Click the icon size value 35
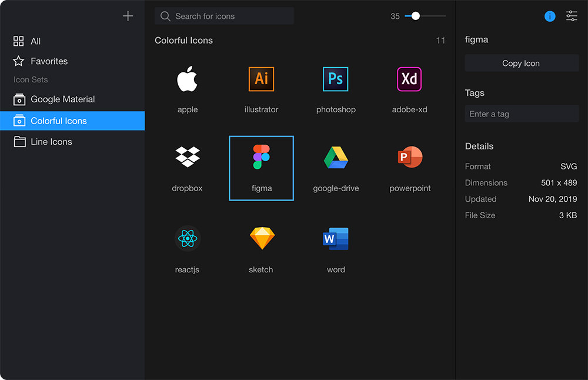The image size is (588, 380). 395,16
